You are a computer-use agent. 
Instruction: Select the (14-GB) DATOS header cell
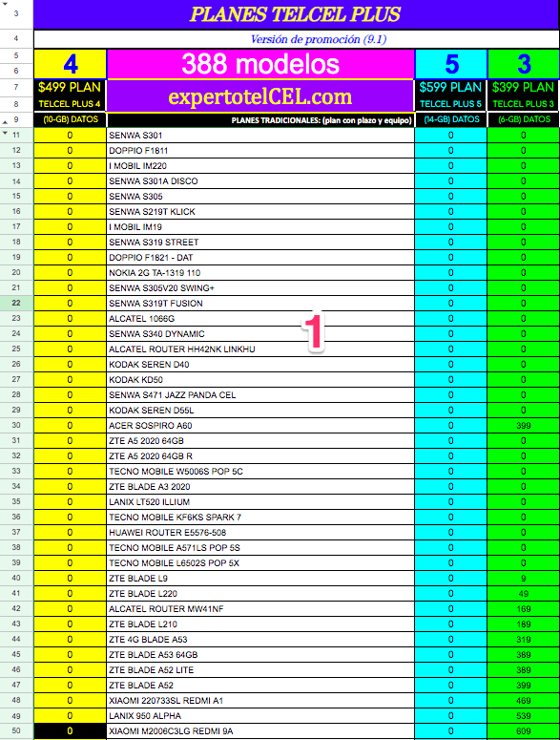pos(450,120)
